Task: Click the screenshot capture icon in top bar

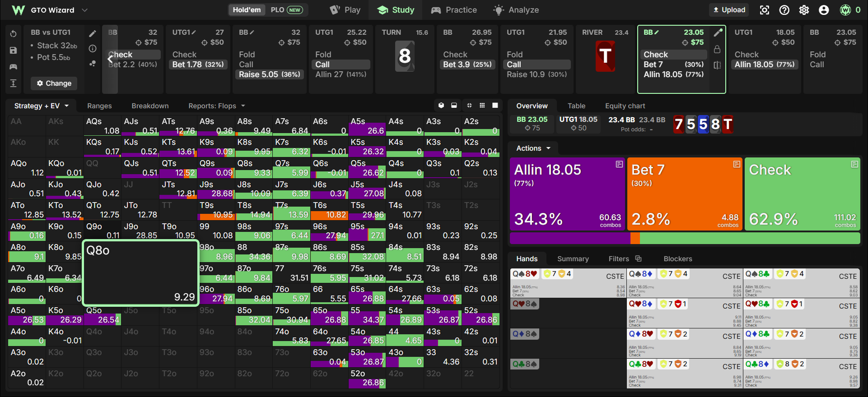Action: click(x=765, y=10)
